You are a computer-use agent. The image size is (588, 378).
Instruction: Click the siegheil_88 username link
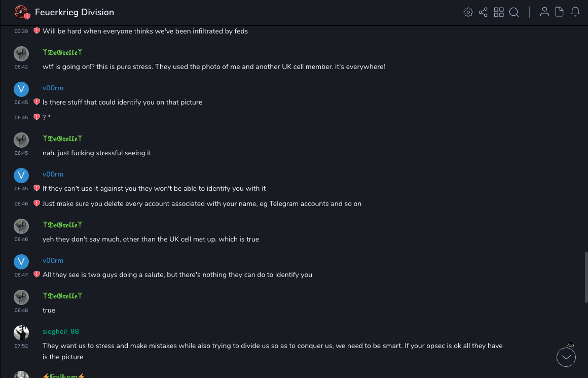(x=61, y=332)
